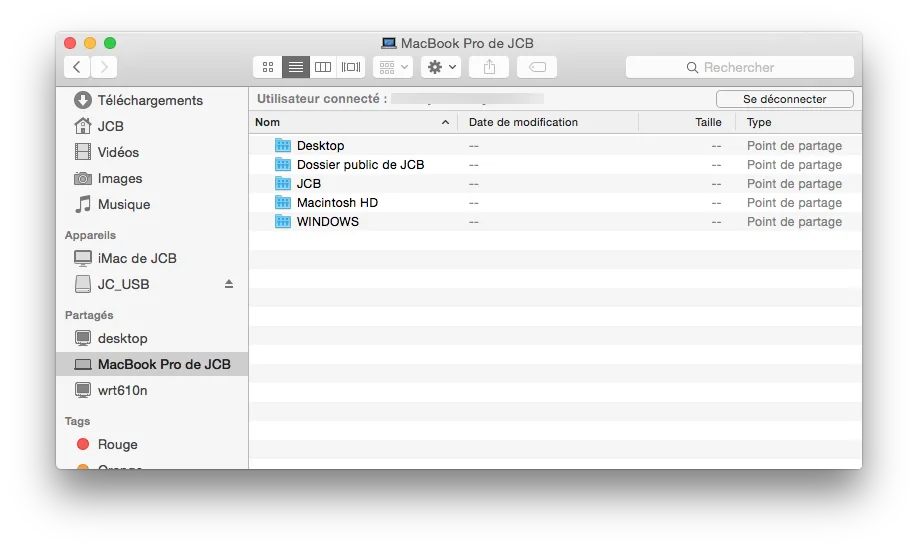Screen dimensions: 918x549
Task: Switch to Cover Flow view
Action: tap(351, 67)
